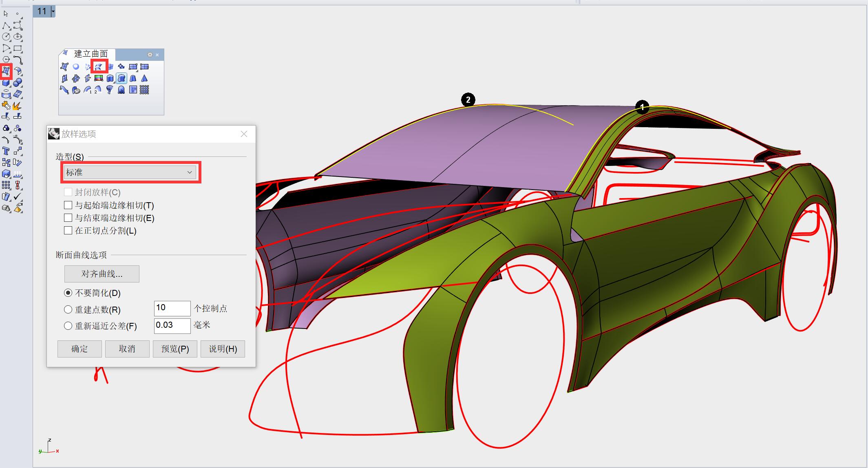The image size is (868, 468).
Task: Click the control point count field
Action: pyautogui.click(x=172, y=308)
